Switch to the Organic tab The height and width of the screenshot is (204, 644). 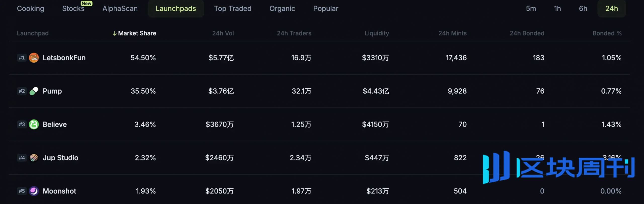tap(282, 9)
